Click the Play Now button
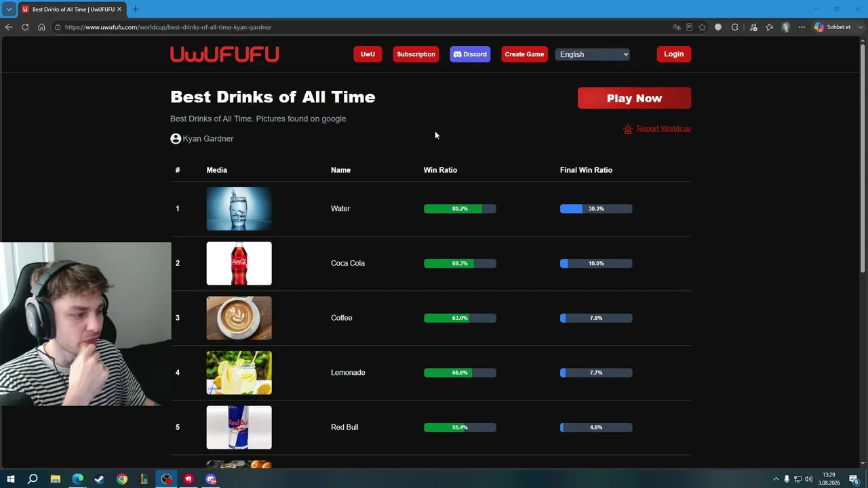Image resolution: width=868 pixels, height=488 pixels. click(x=634, y=98)
